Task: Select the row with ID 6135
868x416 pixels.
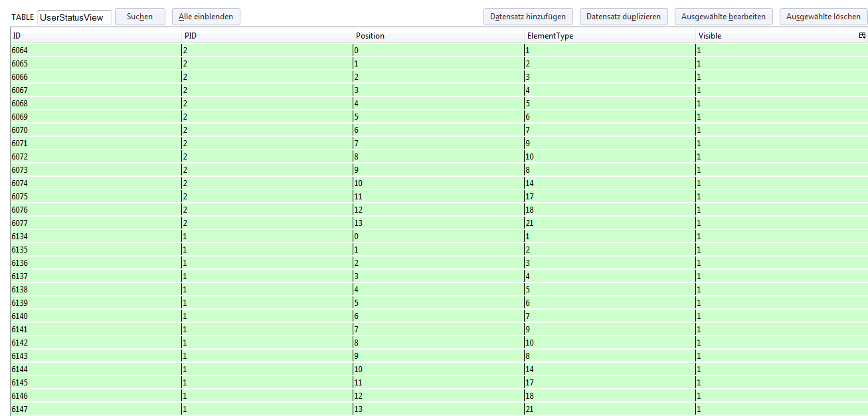Action: (439, 250)
